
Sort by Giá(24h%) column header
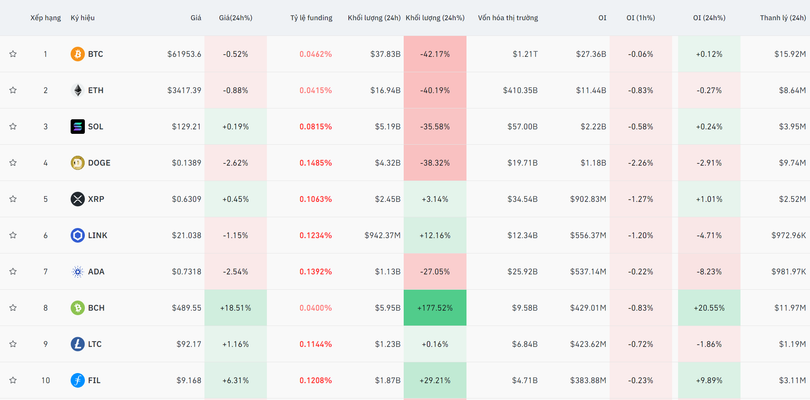coord(235,18)
